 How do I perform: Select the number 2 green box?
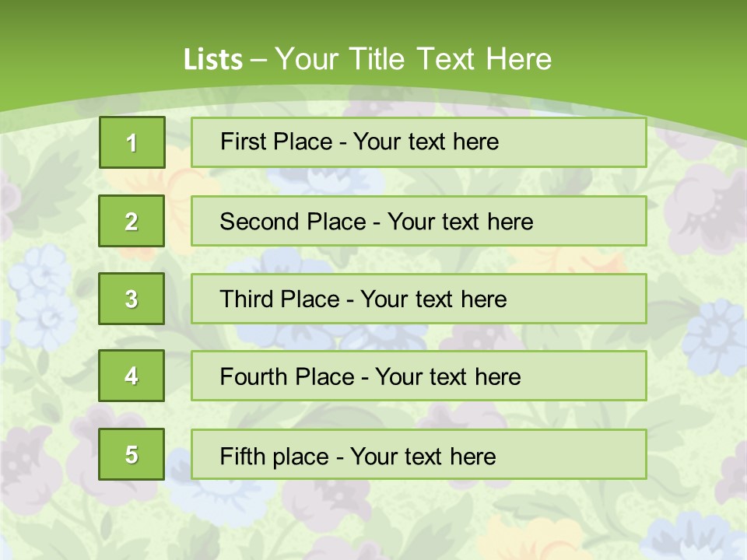(132, 221)
